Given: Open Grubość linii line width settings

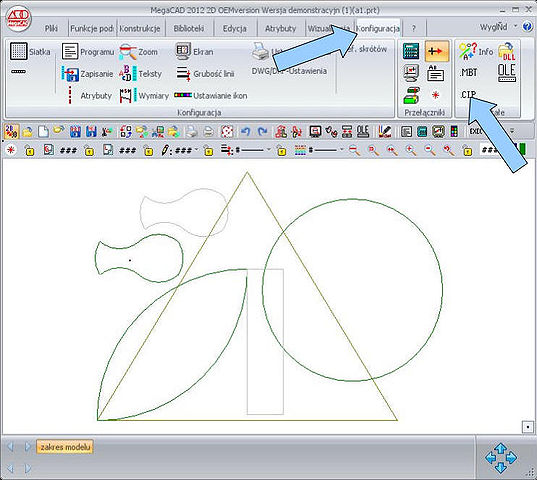Looking at the screenshot, I should click(x=205, y=74).
